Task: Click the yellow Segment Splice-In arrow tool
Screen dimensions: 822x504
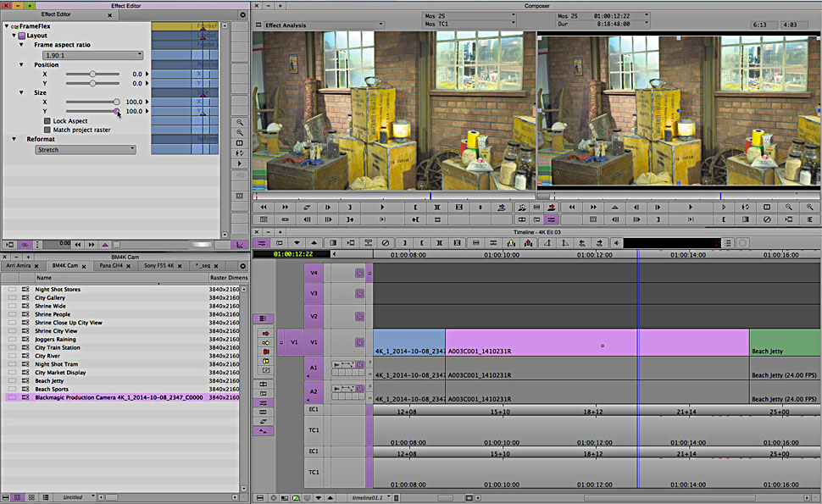Action: (265, 343)
